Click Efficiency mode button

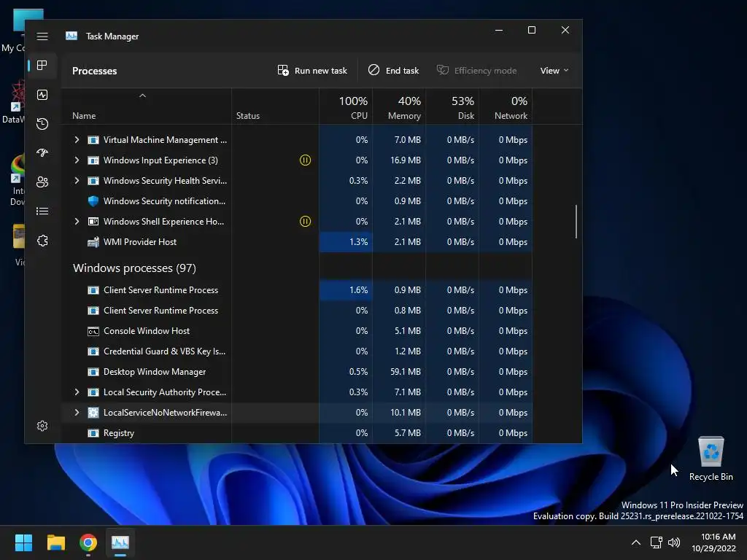[476, 71]
